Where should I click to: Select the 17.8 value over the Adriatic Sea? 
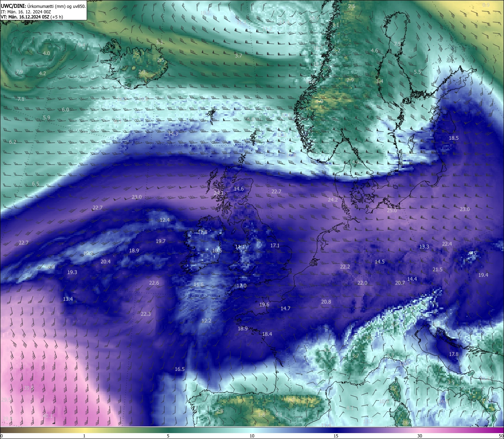click(454, 354)
